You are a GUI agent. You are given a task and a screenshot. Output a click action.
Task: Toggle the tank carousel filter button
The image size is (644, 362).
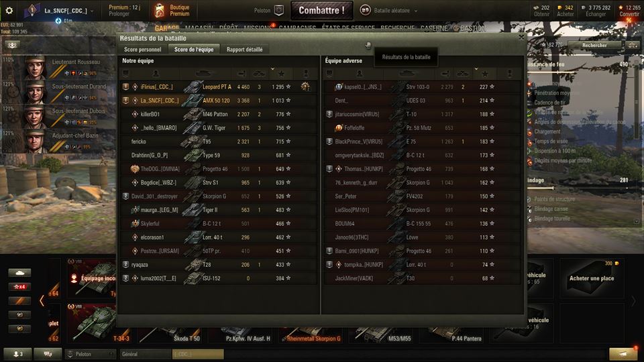pos(19,273)
